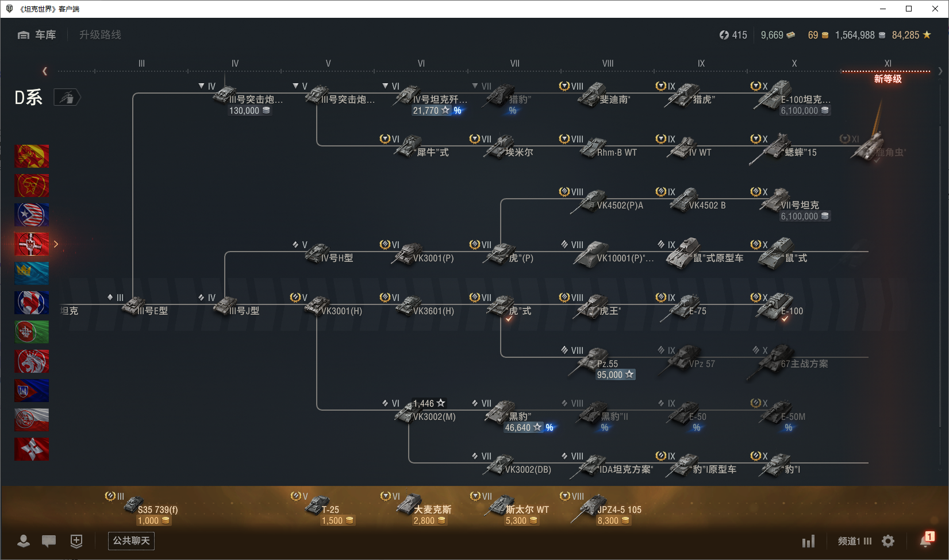The height and width of the screenshot is (560, 949).
Task: Click the 6,100,000 price of E-100坦克
Action: point(805,111)
